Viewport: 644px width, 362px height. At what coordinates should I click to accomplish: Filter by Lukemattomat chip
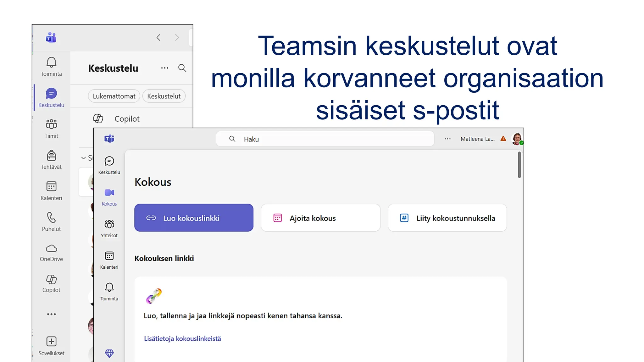click(x=114, y=96)
